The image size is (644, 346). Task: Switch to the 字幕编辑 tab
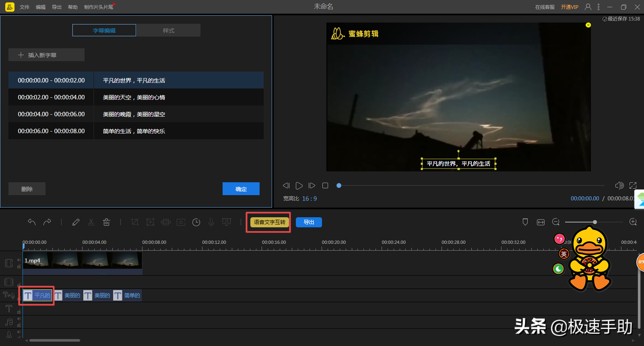pyautogui.click(x=104, y=30)
